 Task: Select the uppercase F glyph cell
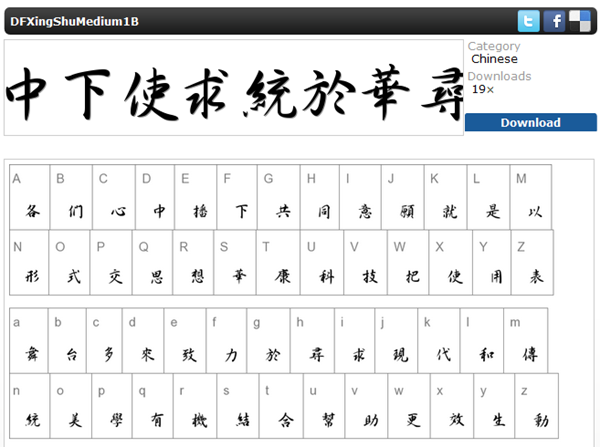[237, 197]
